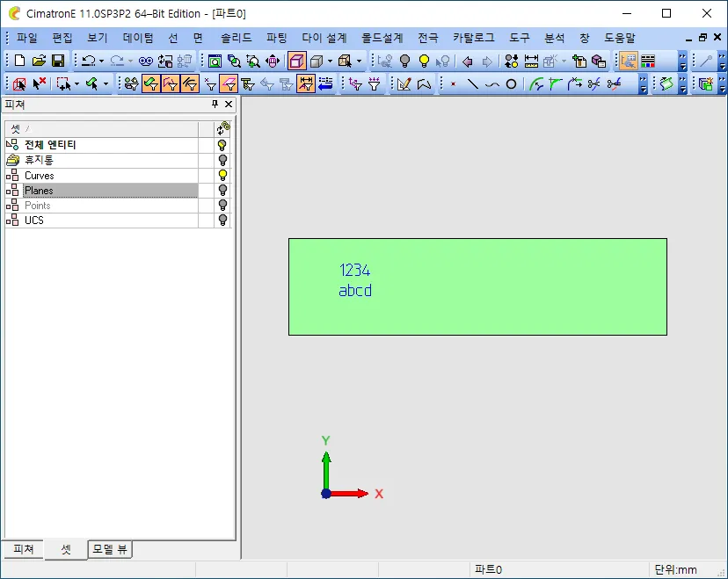Select the gray shaded cube display icon
This screenshot has height=579, width=728.
(x=317, y=61)
